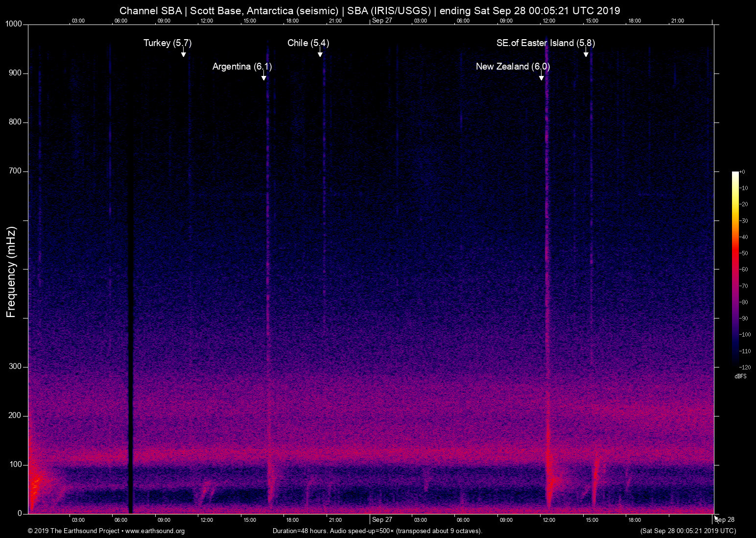This screenshot has width=756, height=538.
Task: Select the arrow beneath New Zealand (6.0)
Action: (541, 76)
